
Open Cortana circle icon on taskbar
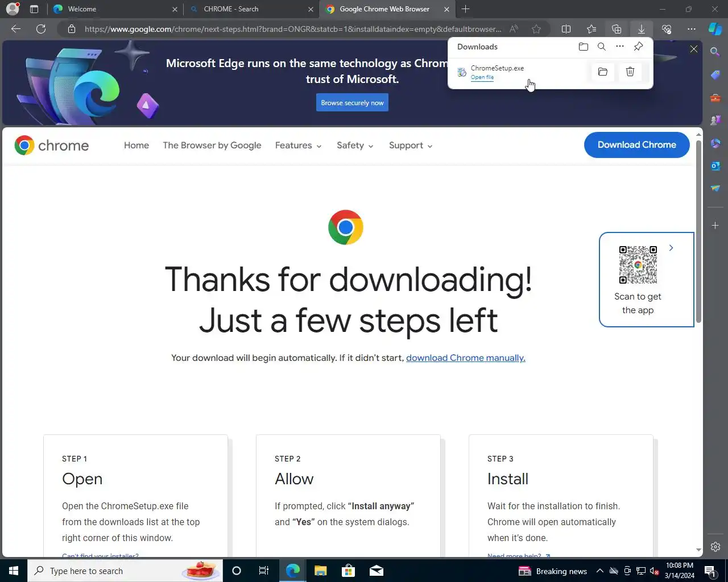pyautogui.click(x=237, y=571)
